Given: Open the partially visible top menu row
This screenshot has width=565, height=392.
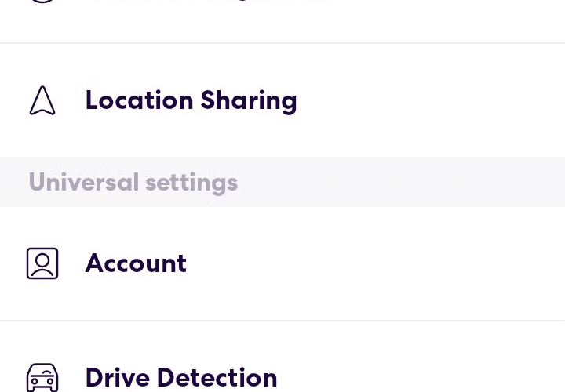Looking at the screenshot, I should click(282, 21).
